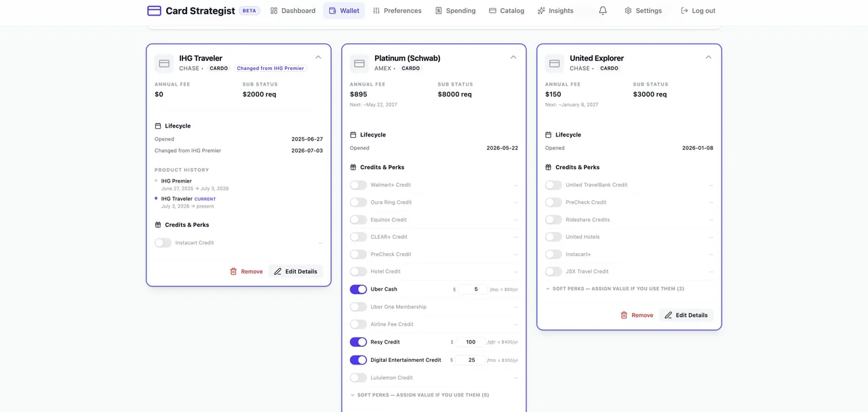Click the Changed from IHG Premier badge

[271, 69]
